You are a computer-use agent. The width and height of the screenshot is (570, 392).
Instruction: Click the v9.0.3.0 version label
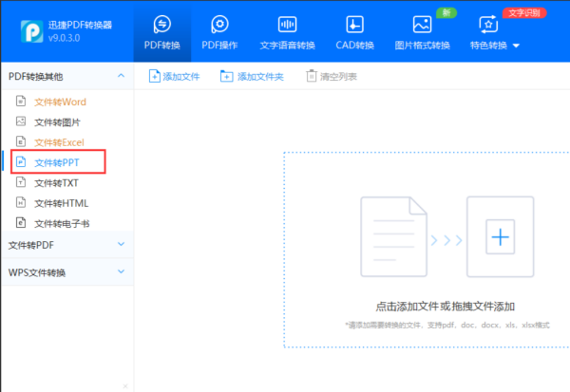(64, 38)
